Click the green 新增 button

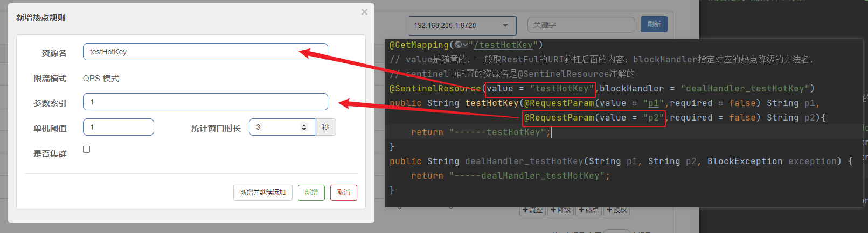(x=311, y=193)
